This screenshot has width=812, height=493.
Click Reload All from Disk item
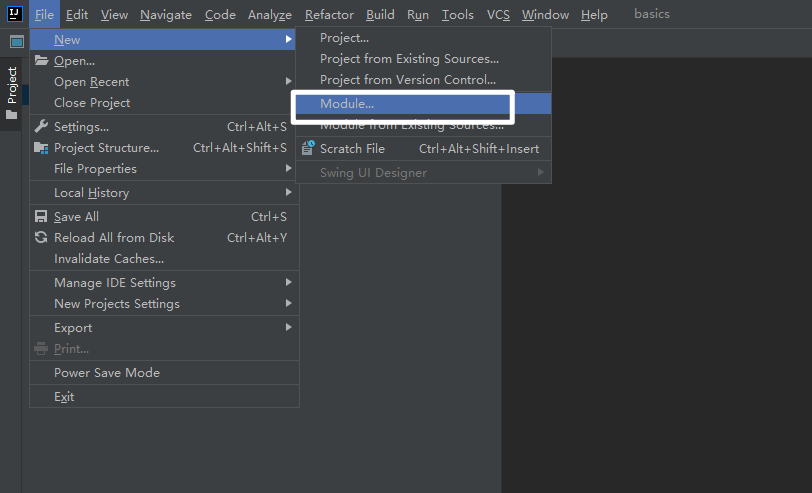coord(164,237)
